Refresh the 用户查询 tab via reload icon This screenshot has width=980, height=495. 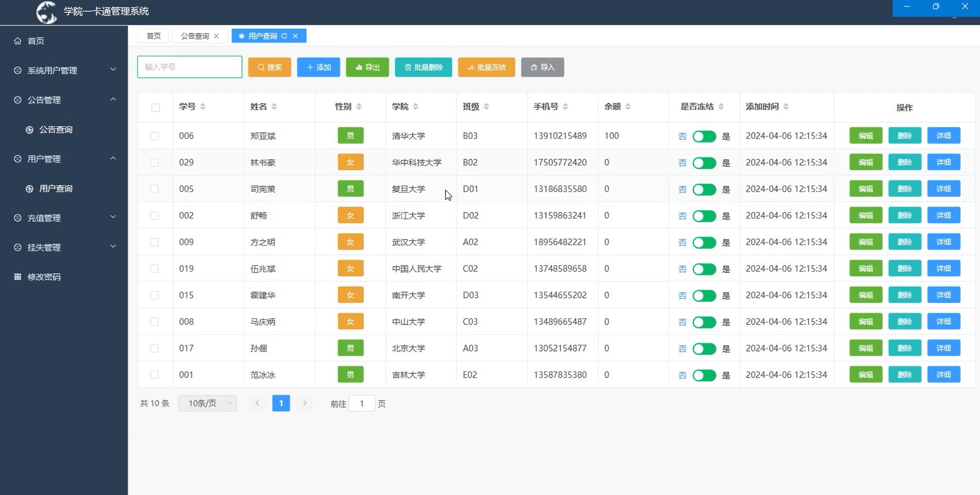pos(284,36)
